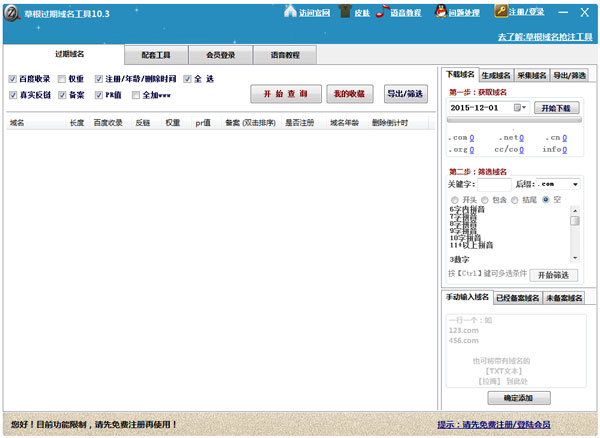This screenshot has width=600, height=438.
Task: Open 问题处理 link in the header
Action: click(x=464, y=13)
